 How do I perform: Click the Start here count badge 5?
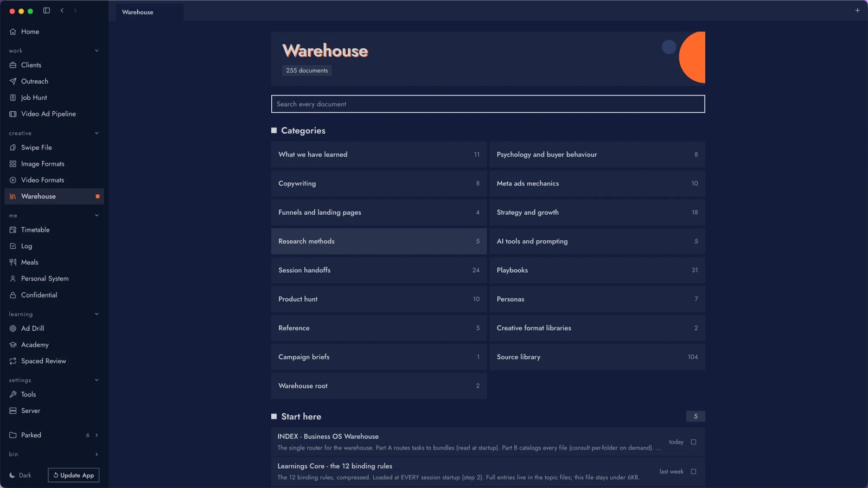point(695,416)
